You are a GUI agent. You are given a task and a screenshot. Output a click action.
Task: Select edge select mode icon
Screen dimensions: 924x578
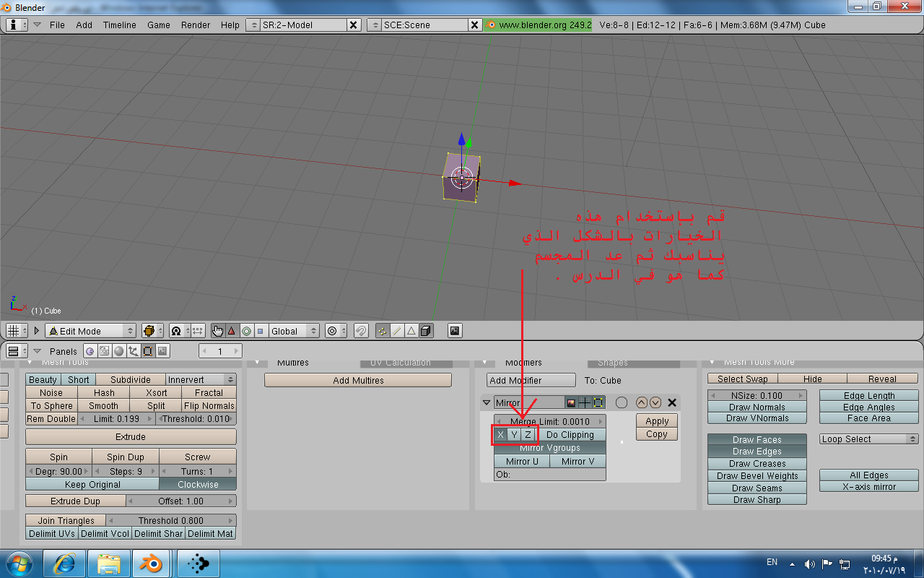[x=397, y=331]
